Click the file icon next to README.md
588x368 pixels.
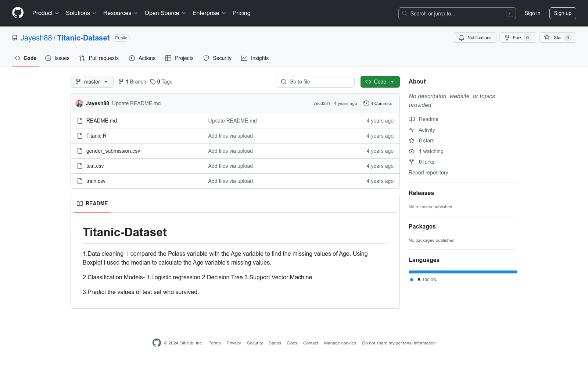[x=80, y=121]
